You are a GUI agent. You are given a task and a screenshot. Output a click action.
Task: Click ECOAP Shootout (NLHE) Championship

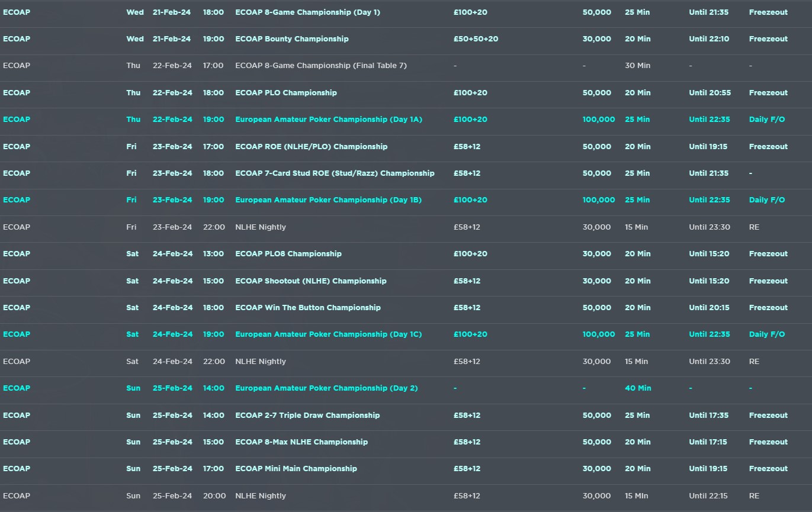click(x=310, y=281)
